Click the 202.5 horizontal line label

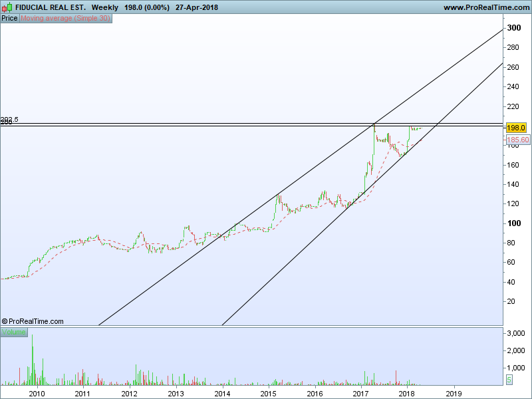click(x=9, y=120)
